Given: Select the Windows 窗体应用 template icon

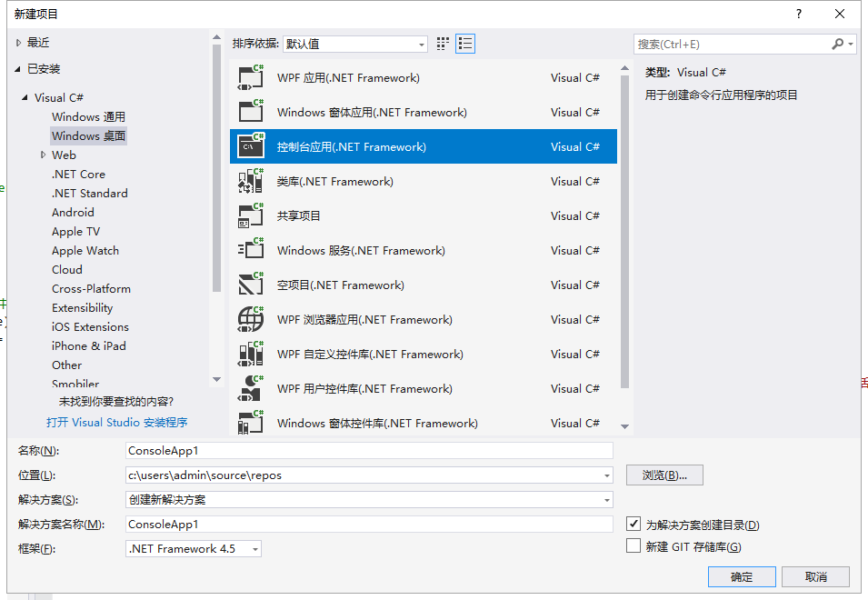Looking at the screenshot, I should [x=250, y=112].
